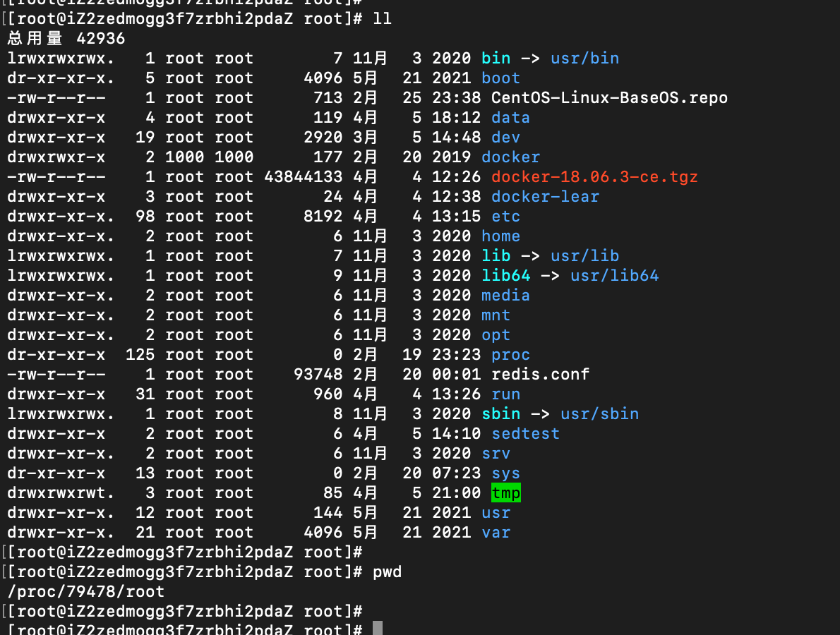The width and height of the screenshot is (840, 635).
Task: Click the usr/lib64 symlink target
Action: (614, 276)
